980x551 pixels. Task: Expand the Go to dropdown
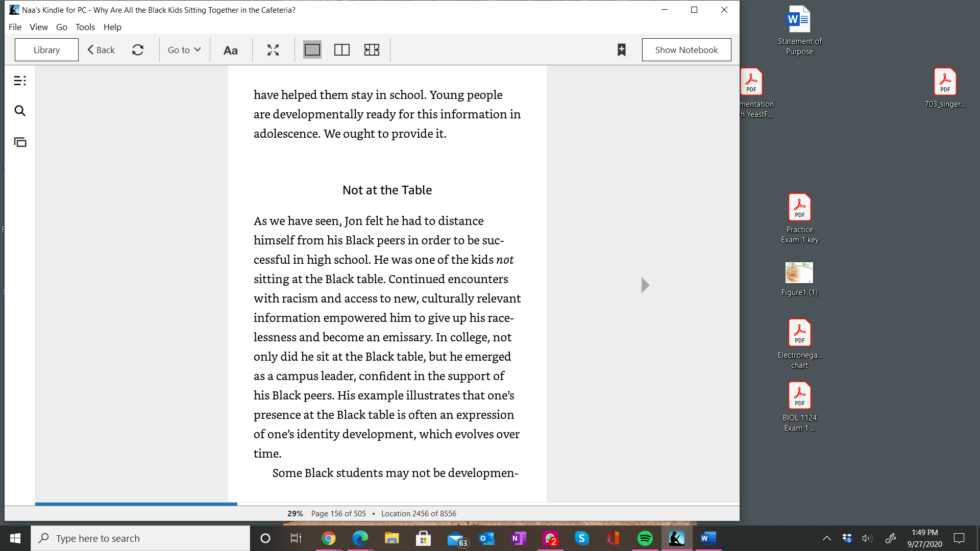[184, 50]
